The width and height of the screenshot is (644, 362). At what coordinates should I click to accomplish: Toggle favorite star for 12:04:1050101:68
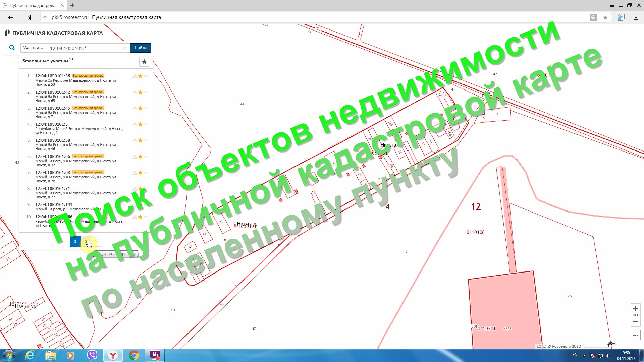coord(140,173)
